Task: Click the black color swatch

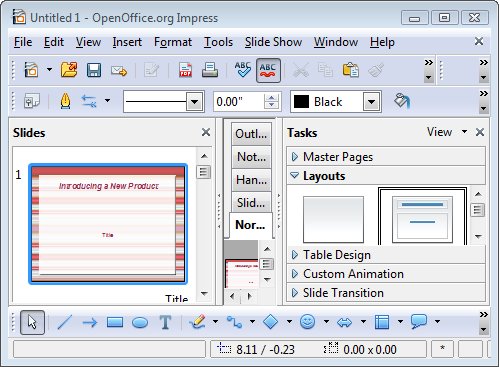Action: 301,101
